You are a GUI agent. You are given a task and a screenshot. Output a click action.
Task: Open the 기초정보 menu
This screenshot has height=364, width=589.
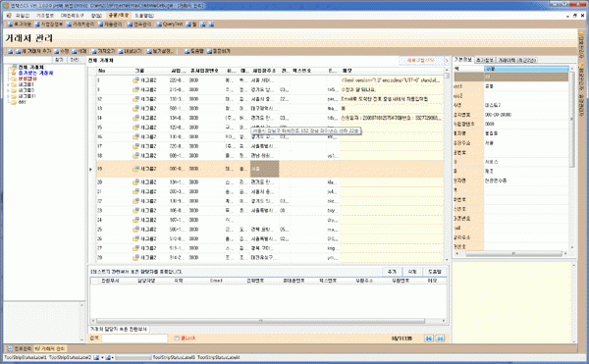point(45,16)
